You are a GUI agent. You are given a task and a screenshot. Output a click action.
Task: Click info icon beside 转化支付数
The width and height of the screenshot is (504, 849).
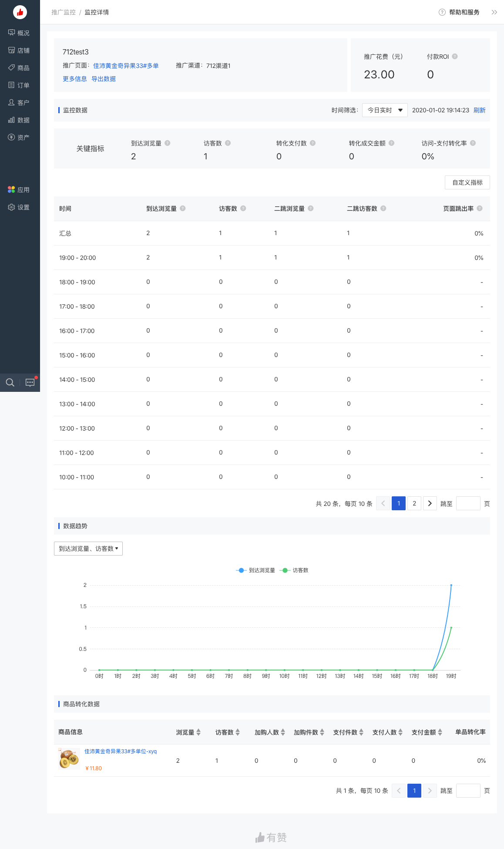[x=313, y=143]
